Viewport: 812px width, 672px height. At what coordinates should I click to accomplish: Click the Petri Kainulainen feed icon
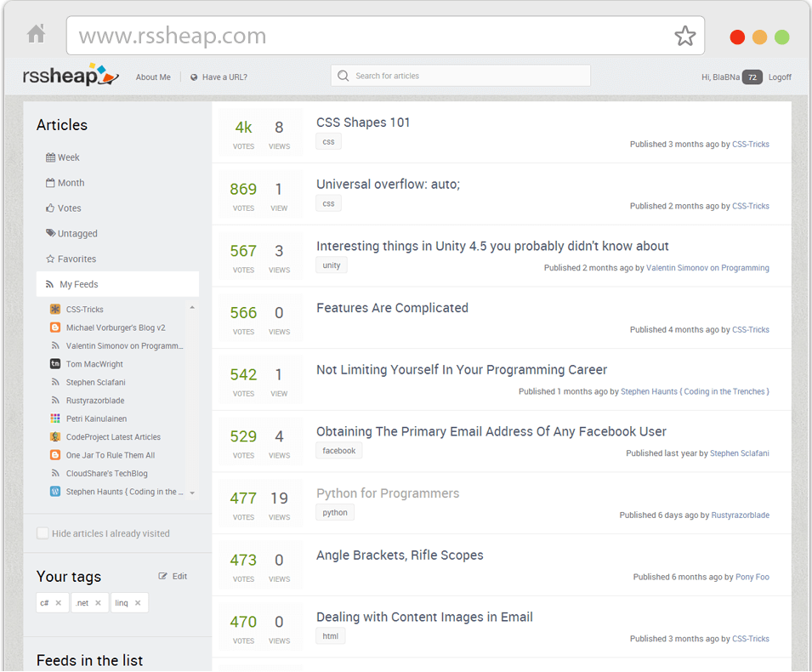[55, 419]
